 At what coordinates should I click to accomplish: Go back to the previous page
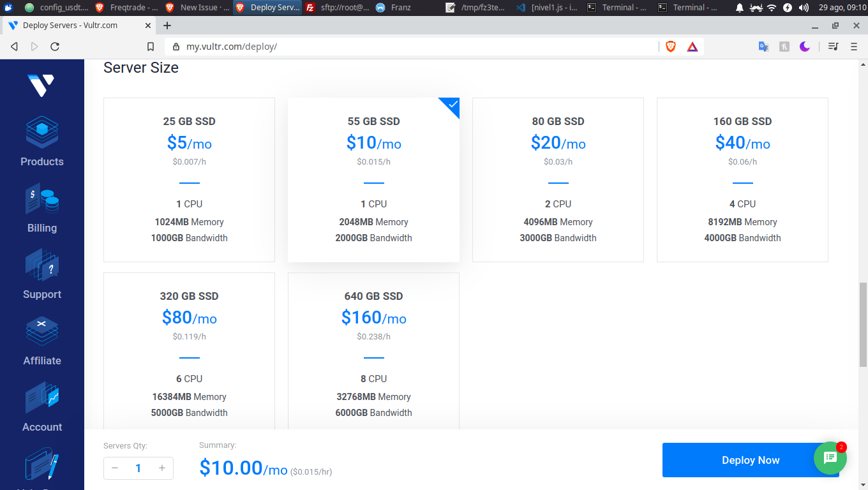click(14, 47)
